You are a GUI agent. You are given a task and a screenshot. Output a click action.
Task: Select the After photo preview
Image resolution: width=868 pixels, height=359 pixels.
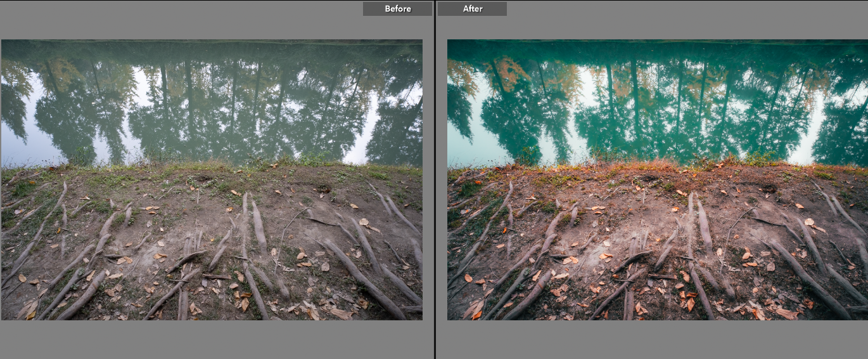[x=658, y=179]
